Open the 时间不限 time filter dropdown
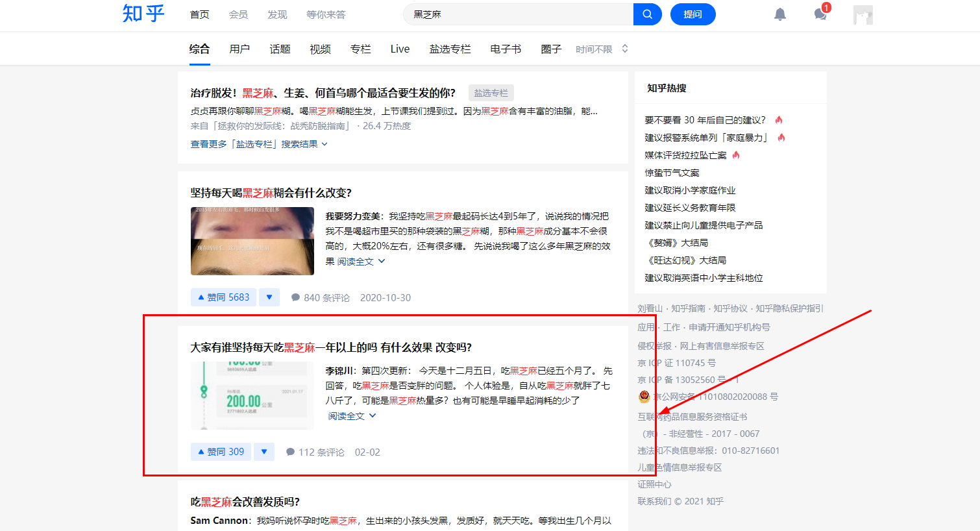Image resolution: width=980 pixels, height=531 pixels. (x=602, y=49)
